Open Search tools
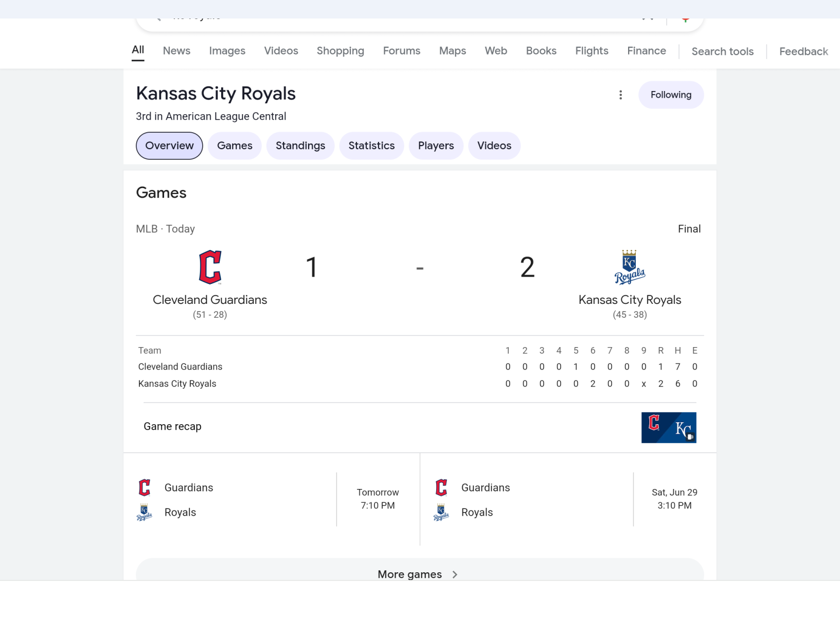840x617 pixels. tap(722, 51)
